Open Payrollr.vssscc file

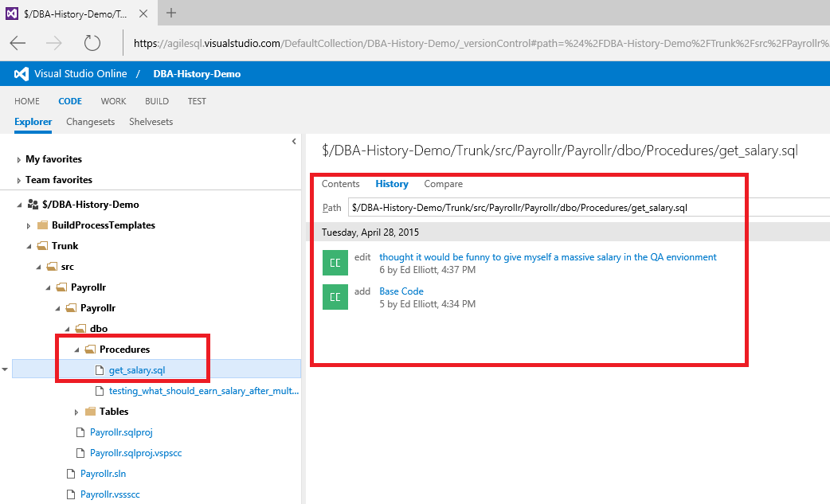(x=110, y=494)
